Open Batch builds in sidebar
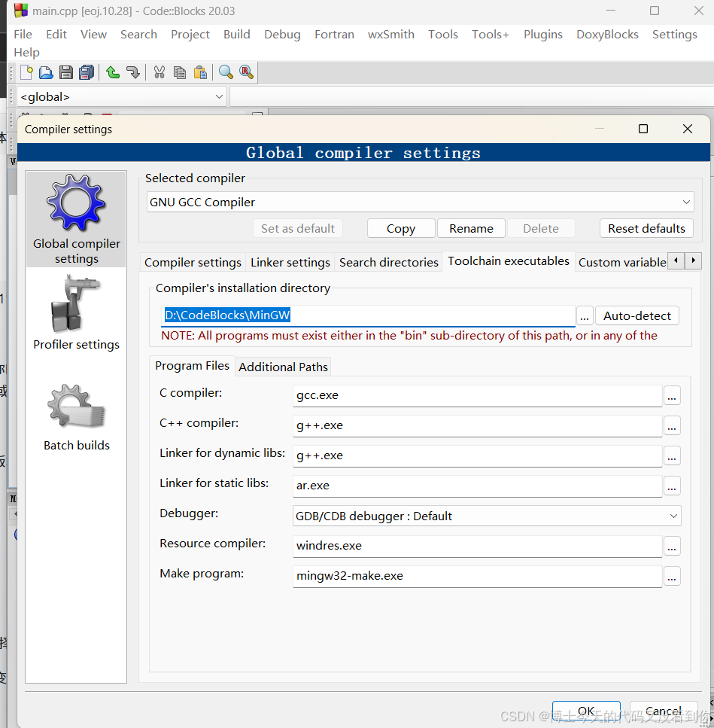Image resolution: width=714 pixels, height=728 pixels. coord(76,418)
